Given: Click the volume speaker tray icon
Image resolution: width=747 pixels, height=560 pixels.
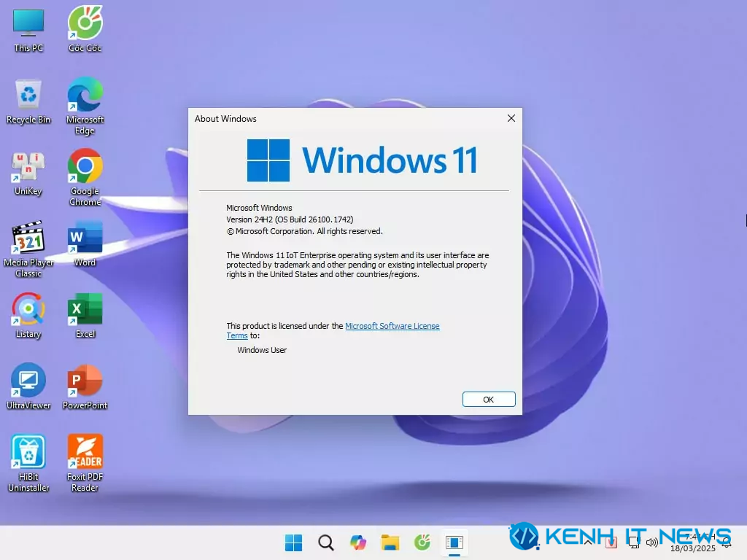Looking at the screenshot, I should (x=652, y=542).
